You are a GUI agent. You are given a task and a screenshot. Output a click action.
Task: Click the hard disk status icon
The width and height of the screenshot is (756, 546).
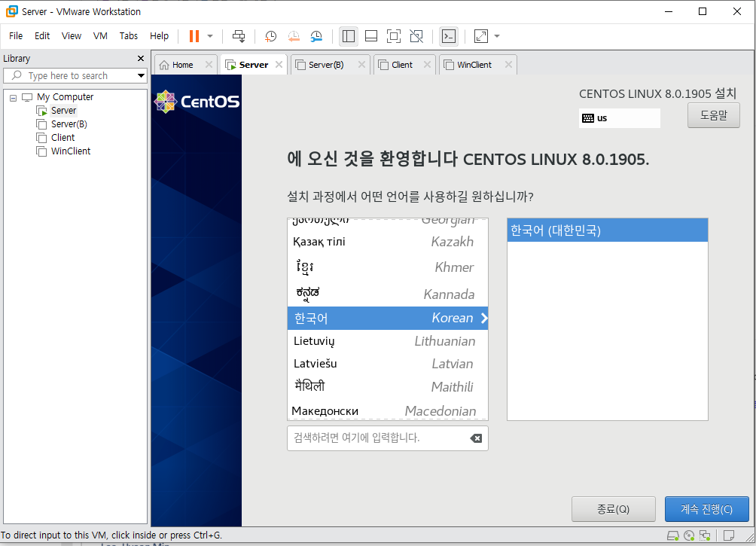pyautogui.click(x=672, y=536)
